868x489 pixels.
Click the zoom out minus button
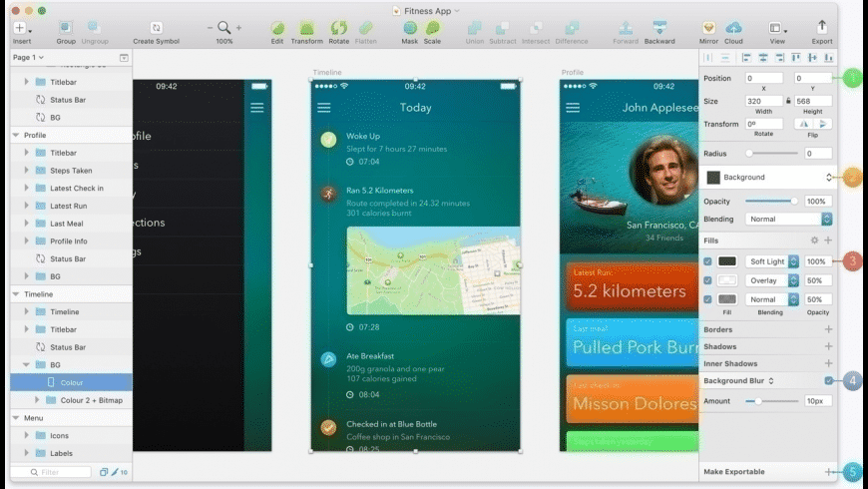click(x=210, y=28)
